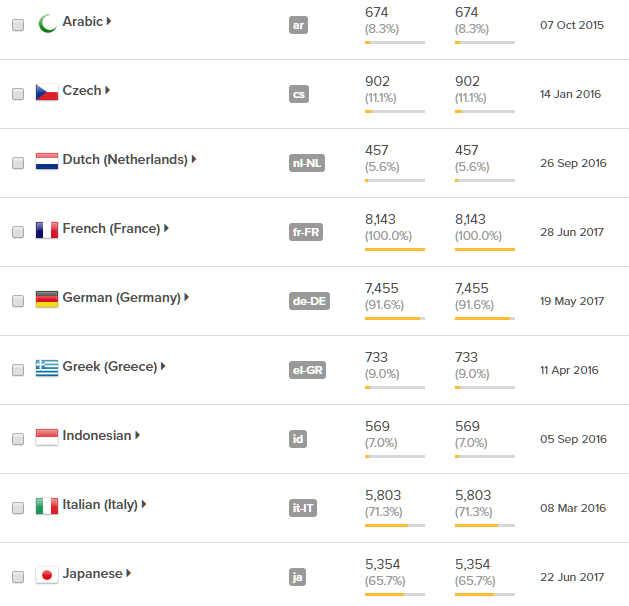Click the Greek flag icon
Viewport: 629px width, 606px height.
point(46,367)
